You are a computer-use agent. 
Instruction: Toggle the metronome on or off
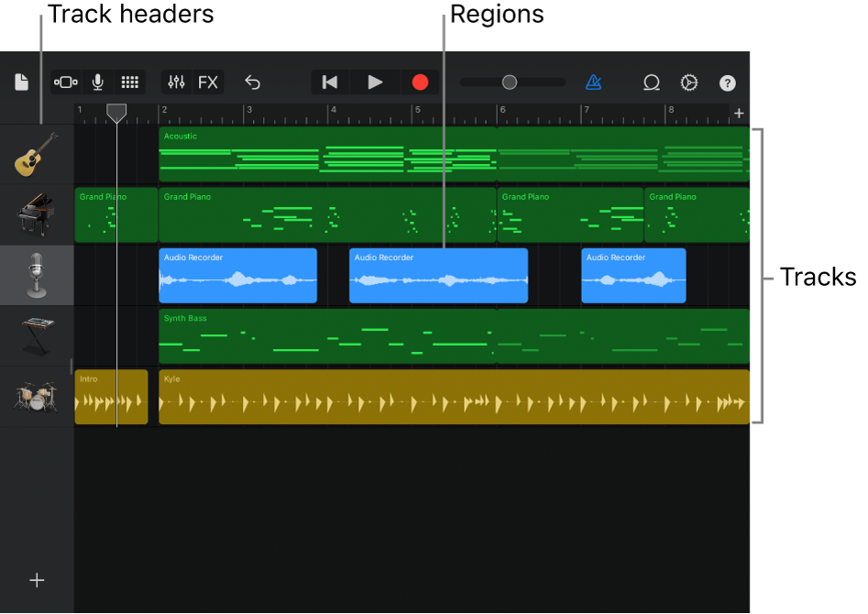[594, 82]
